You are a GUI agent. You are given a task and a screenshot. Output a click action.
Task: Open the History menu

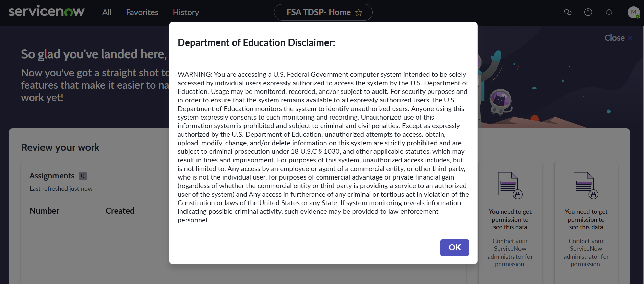pyautogui.click(x=186, y=12)
